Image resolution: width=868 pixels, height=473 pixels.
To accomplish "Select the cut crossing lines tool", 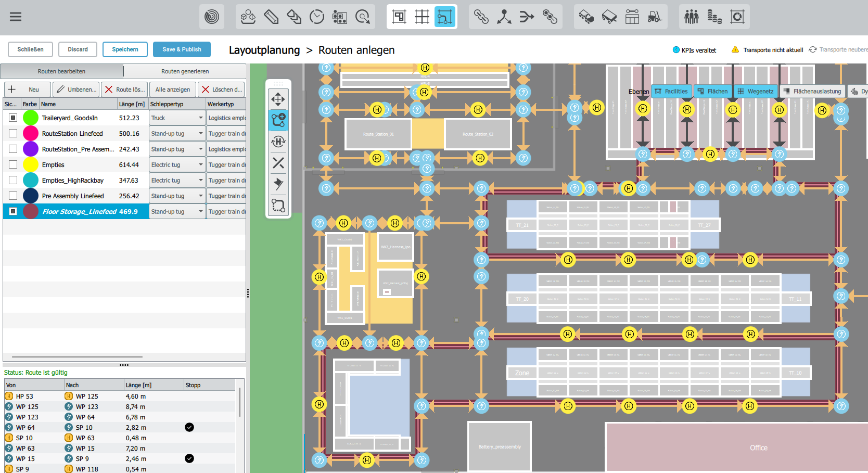I will point(278,163).
